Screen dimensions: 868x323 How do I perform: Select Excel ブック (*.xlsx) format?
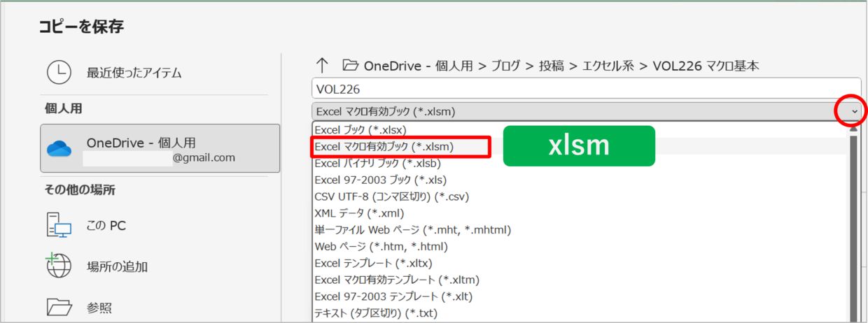(x=360, y=129)
